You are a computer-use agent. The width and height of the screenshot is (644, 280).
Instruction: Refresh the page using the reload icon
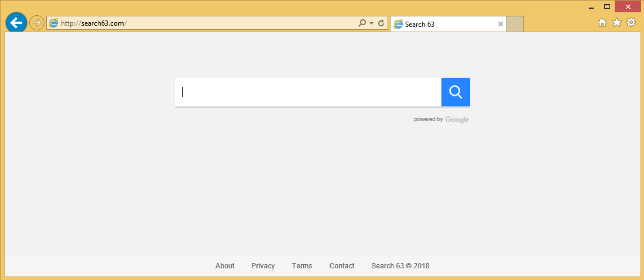click(381, 23)
